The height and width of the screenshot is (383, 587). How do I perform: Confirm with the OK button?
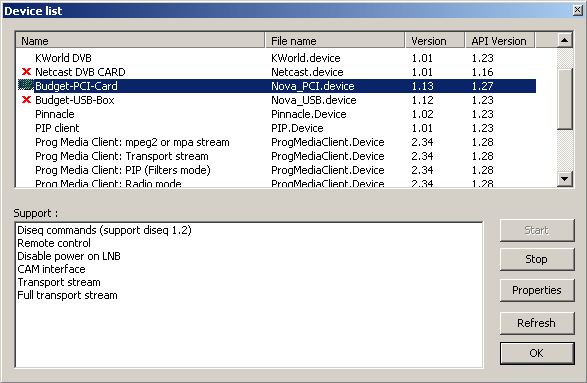click(x=537, y=353)
